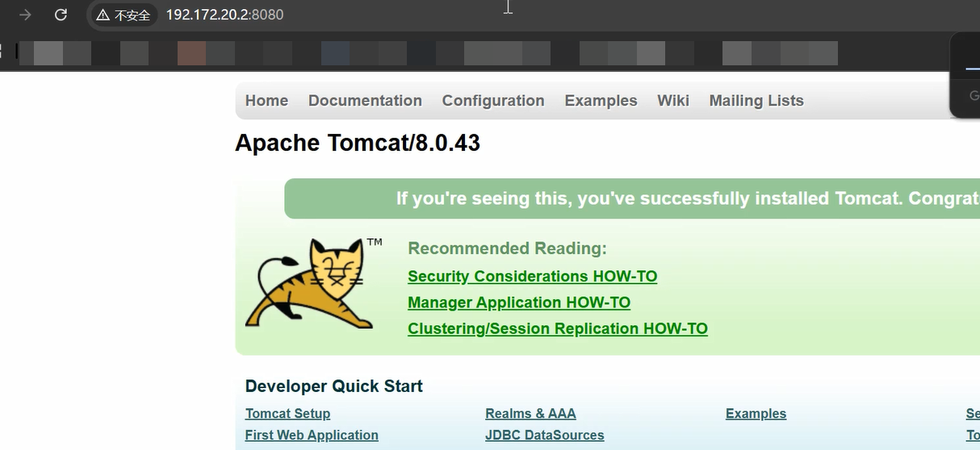Open the Examples nav item in top bar

(601, 101)
